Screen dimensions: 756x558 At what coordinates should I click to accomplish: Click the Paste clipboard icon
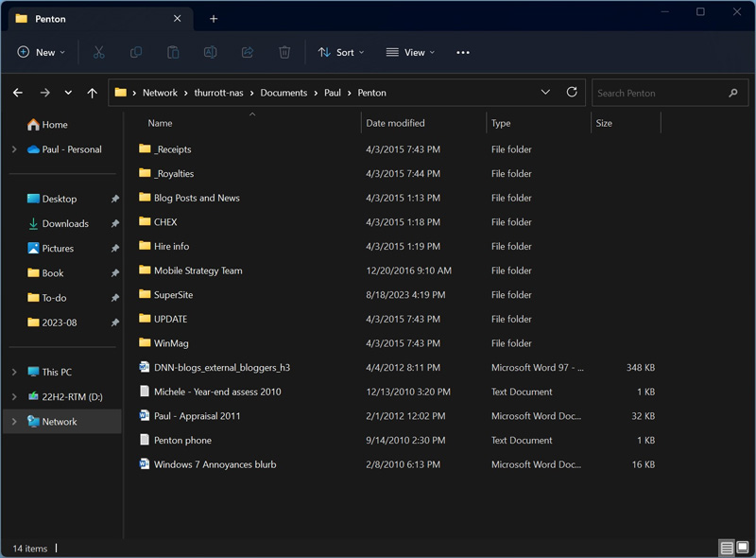pos(173,53)
